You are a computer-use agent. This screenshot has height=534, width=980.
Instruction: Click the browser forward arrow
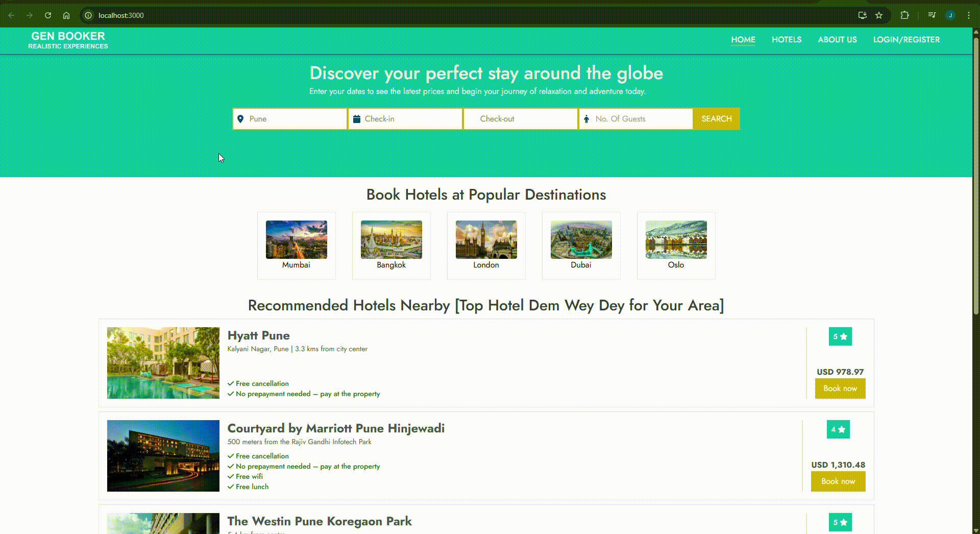(x=30, y=15)
